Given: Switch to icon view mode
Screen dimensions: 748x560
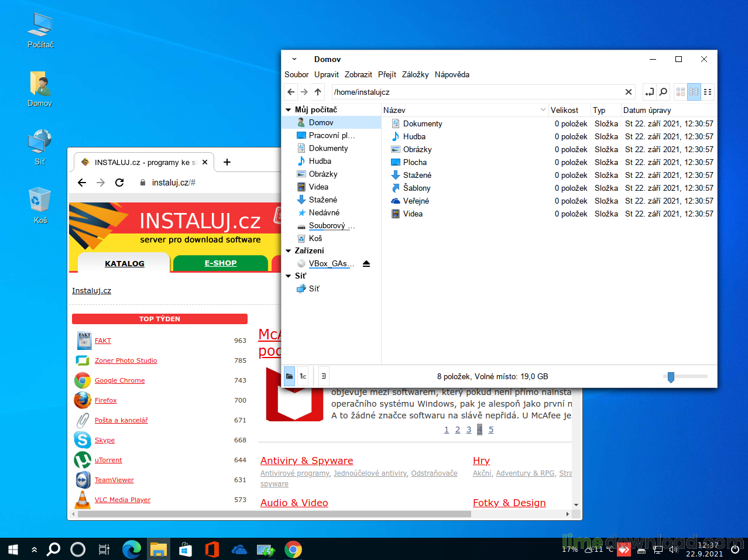Looking at the screenshot, I should tap(680, 92).
